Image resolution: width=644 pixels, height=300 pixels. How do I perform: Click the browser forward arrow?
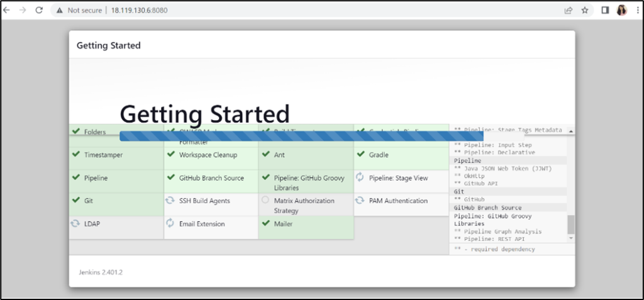tap(23, 10)
